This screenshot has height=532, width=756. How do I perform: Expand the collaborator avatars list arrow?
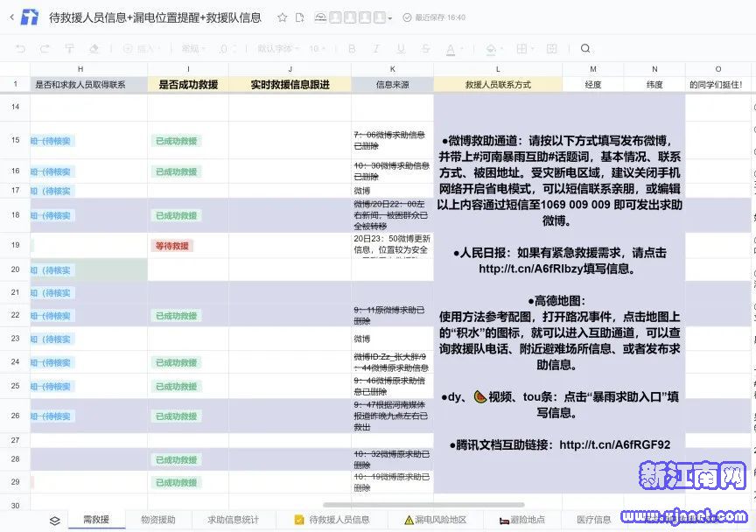(x=390, y=18)
